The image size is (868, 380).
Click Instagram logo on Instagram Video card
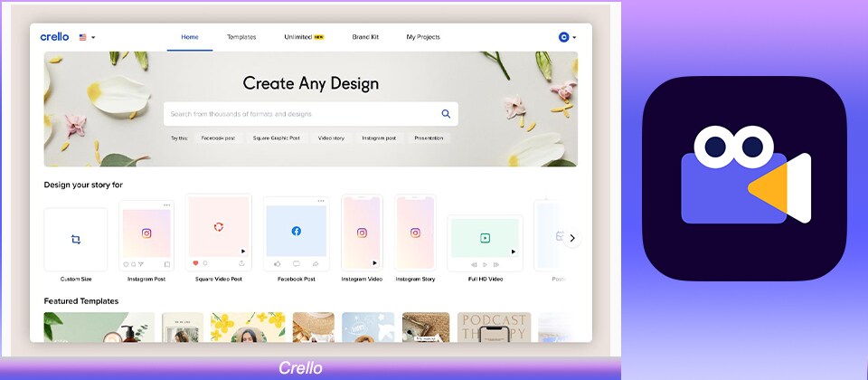point(362,233)
